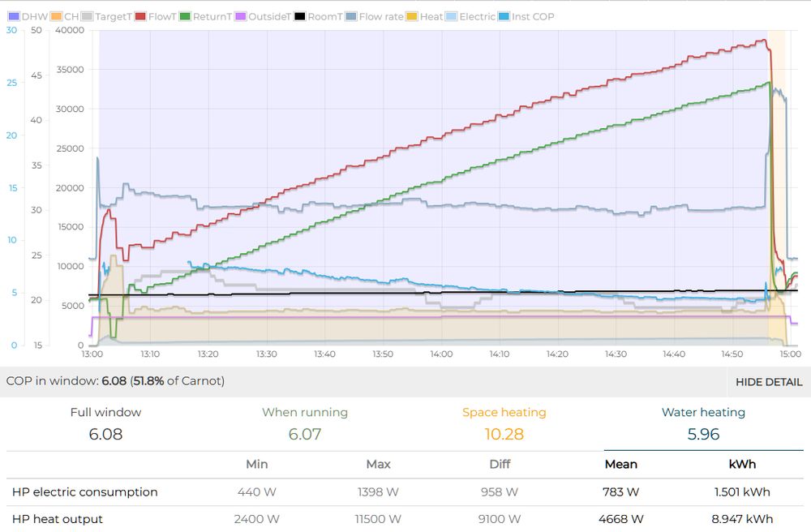
Task: Click the RoomT black legend swatch
Action: point(299,16)
